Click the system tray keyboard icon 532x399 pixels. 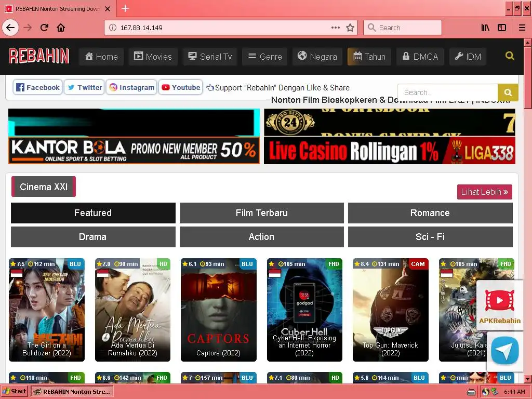tap(471, 392)
